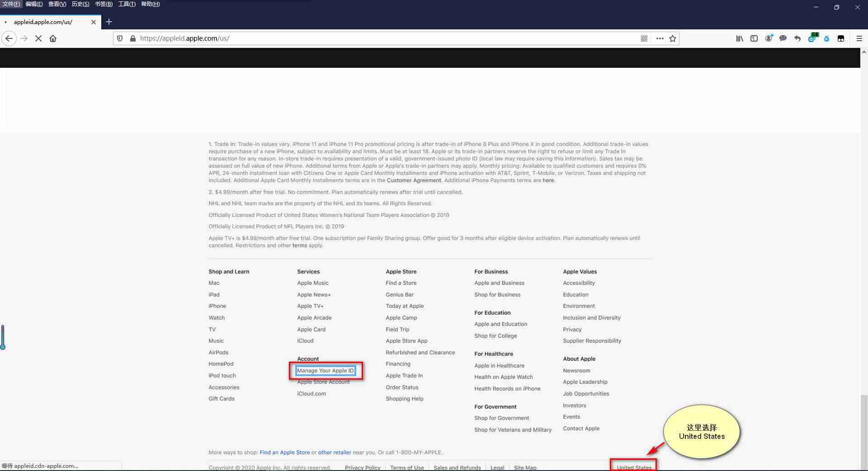
Task: Click the green GB badge extension icon
Action: coord(812,38)
